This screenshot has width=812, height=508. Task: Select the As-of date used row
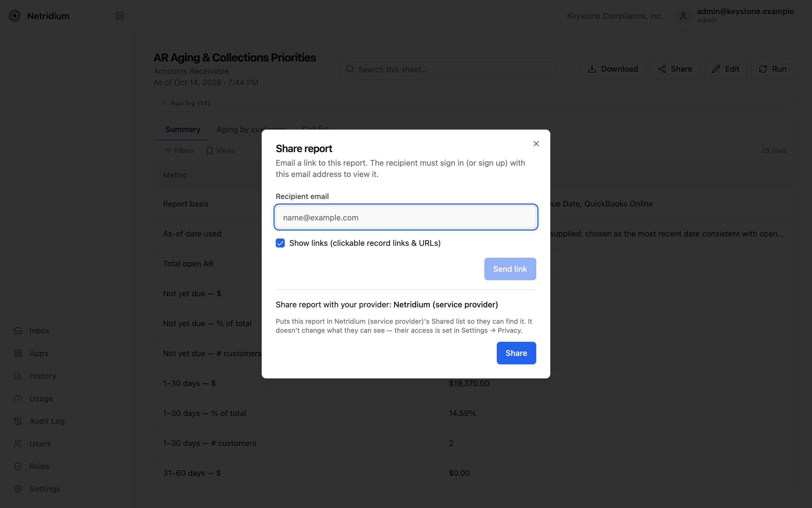[473, 234]
